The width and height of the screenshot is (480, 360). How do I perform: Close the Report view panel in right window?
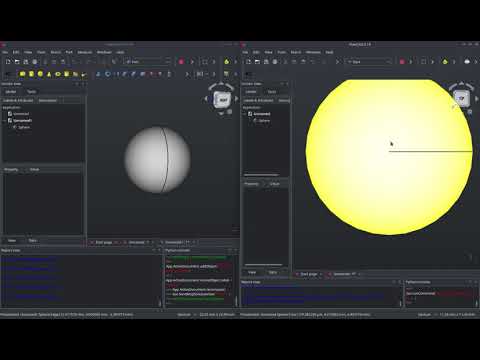(x=400, y=282)
